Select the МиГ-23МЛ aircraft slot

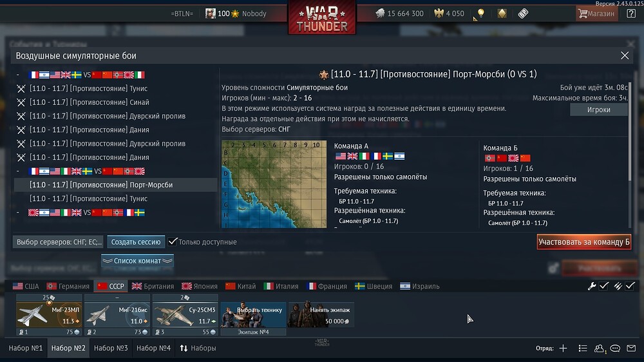tap(49, 315)
